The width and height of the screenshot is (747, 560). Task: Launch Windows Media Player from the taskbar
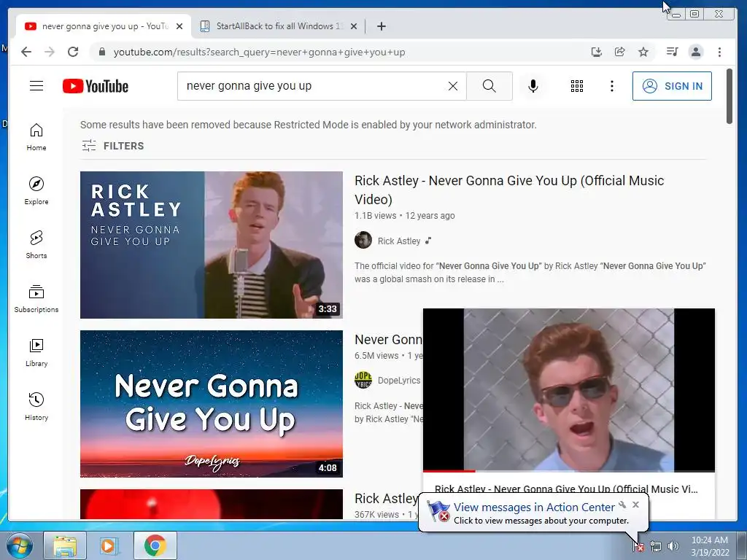[x=109, y=545]
